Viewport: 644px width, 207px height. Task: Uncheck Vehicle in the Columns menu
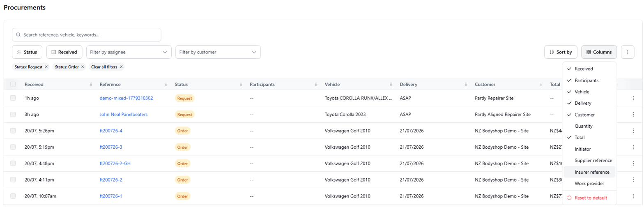pyautogui.click(x=589, y=92)
